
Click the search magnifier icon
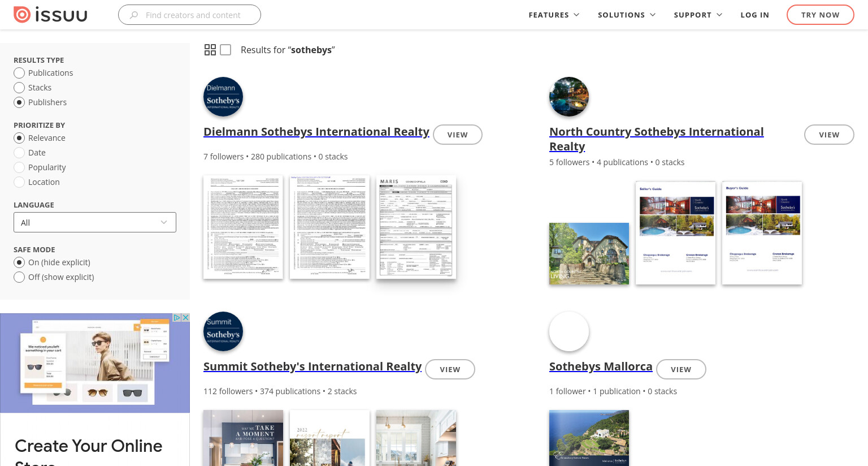pyautogui.click(x=134, y=15)
